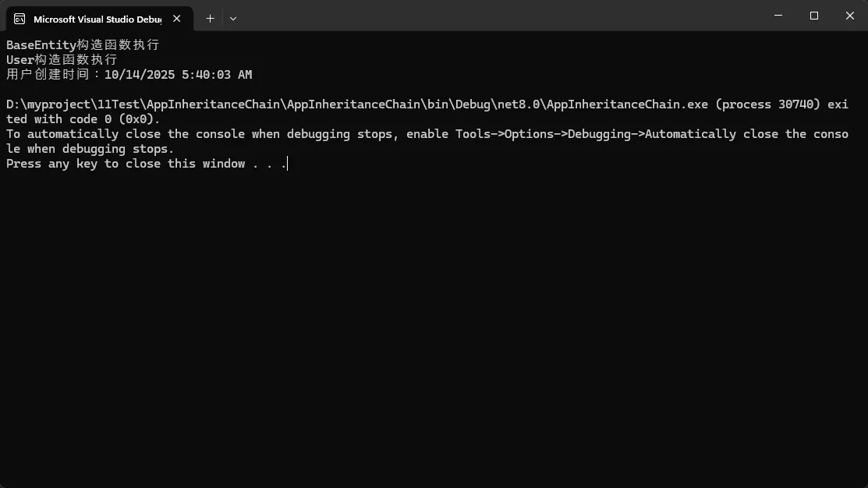The image size is (868, 488).
Task: Click the AppInheritanceChain.exe file name text
Action: click(631, 104)
